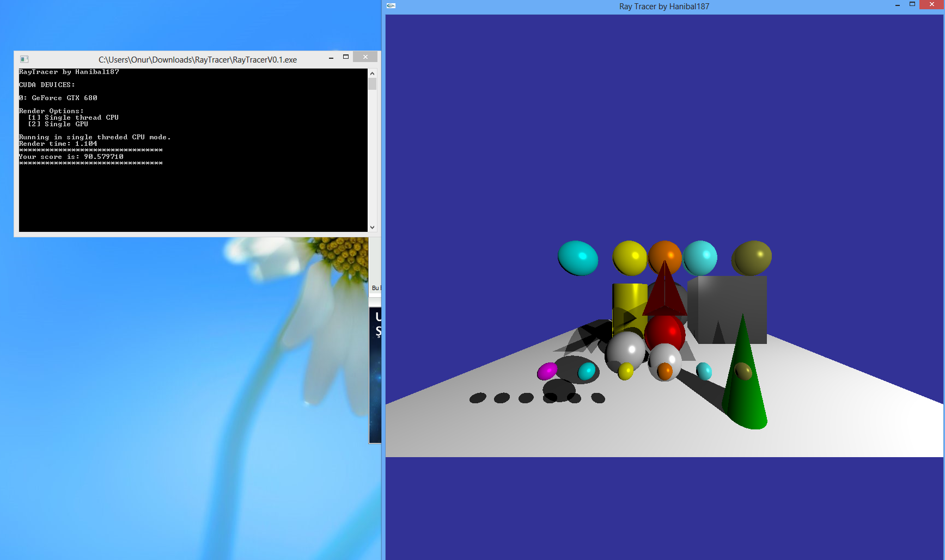The height and width of the screenshot is (560, 945).
Task: Click the 'Running in single threded CPU mode.' line
Action: [x=95, y=137]
